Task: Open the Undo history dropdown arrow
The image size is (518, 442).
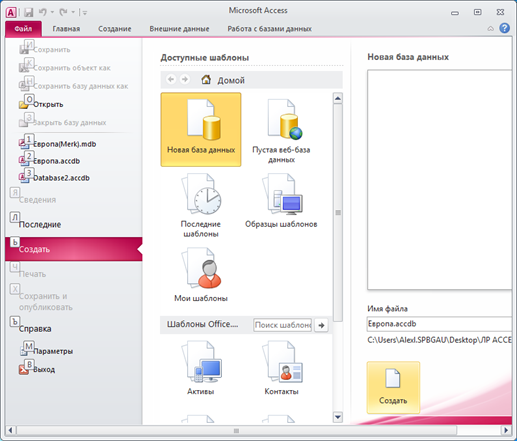Action: point(52,12)
